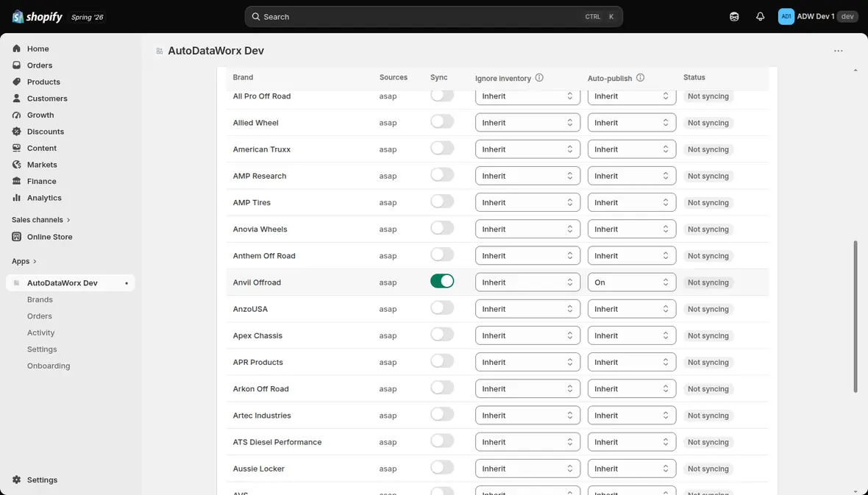Open Auto-publish dropdown for ATS Diesel Performance
868x495 pixels.
click(x=632, y=442)
